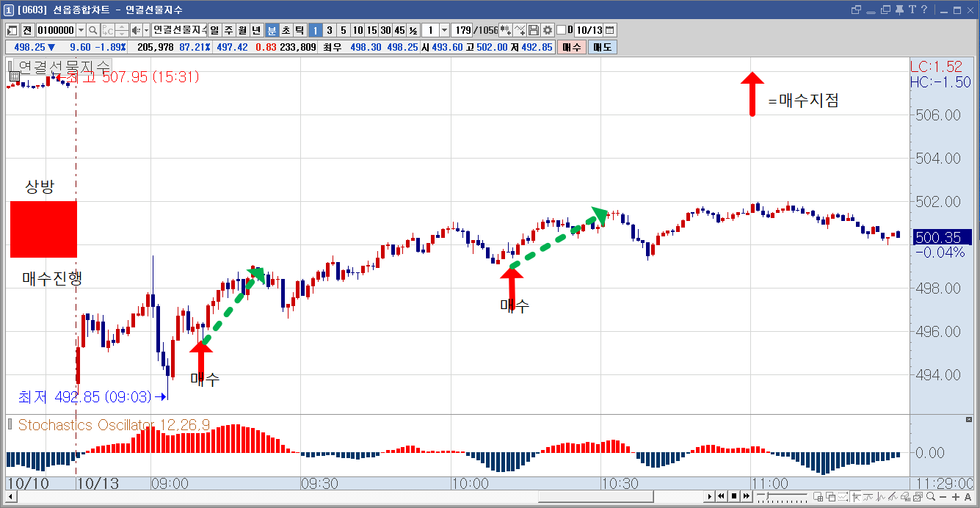
Task: Open the dropdown arrow beside speaker icon
Action: click(147, 30)
